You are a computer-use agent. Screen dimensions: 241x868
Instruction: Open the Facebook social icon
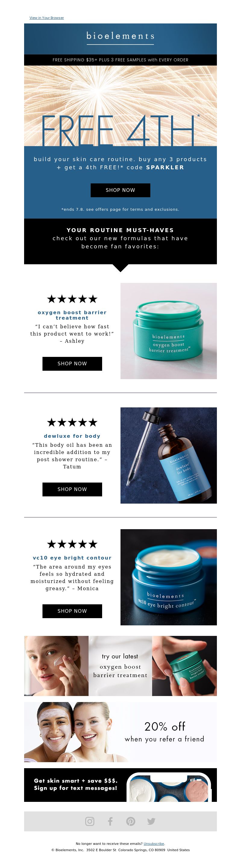pyautogui.click(x=110, y=821)
